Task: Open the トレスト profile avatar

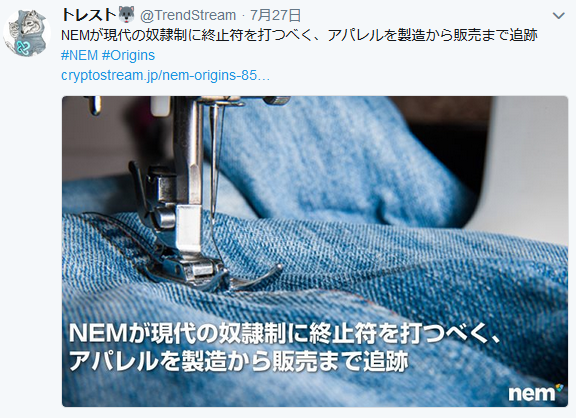Action: 26,33
